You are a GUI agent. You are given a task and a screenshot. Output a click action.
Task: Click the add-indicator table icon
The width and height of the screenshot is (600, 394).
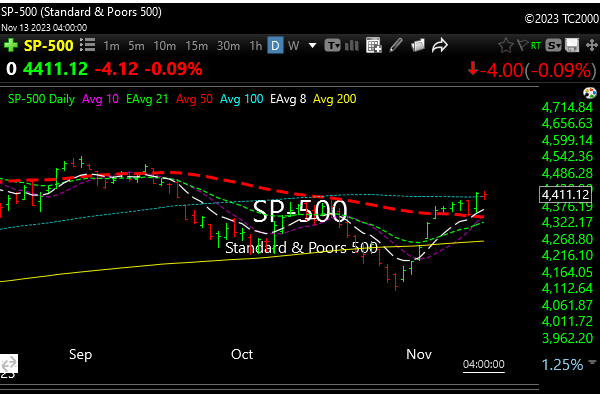coord(373,45)
